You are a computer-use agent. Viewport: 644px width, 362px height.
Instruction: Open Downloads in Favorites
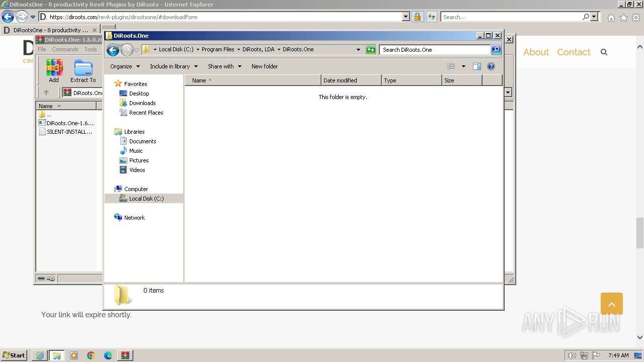[x=142, y=103]
